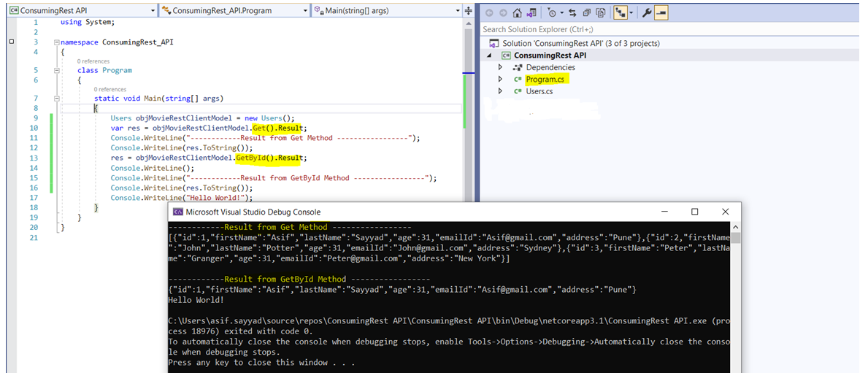Image resolution: width=868 pixels, height=381 pixels.
Task: Toggle the Preview Selected Items button
Action: point(661,12)
